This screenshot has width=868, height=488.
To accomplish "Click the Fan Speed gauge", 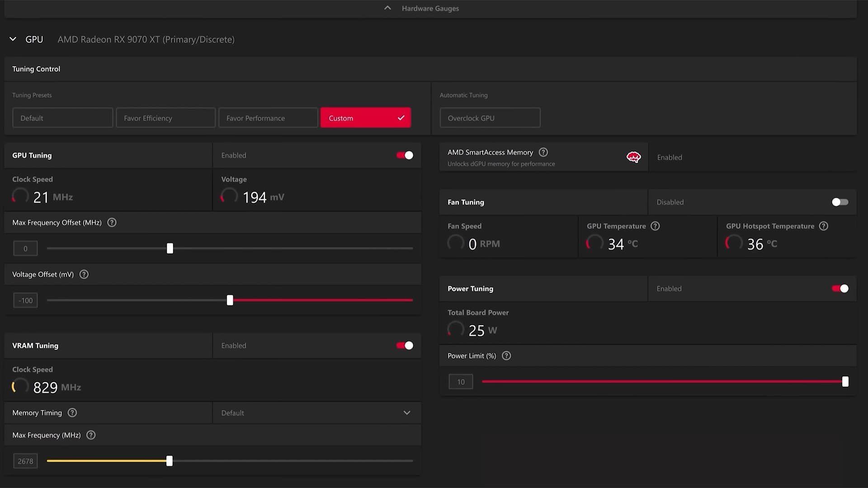I will (x=456, y=243).
